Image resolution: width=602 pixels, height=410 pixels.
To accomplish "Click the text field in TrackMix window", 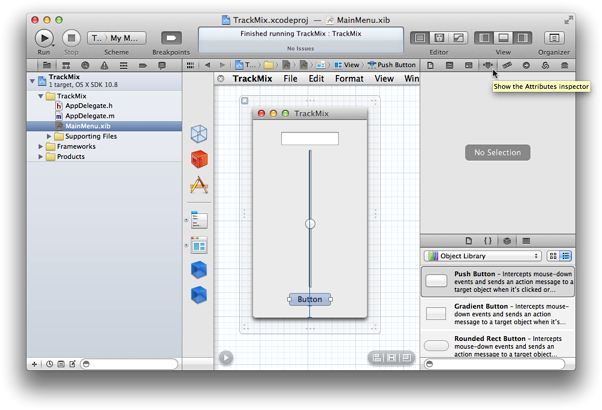I will 310,139.
